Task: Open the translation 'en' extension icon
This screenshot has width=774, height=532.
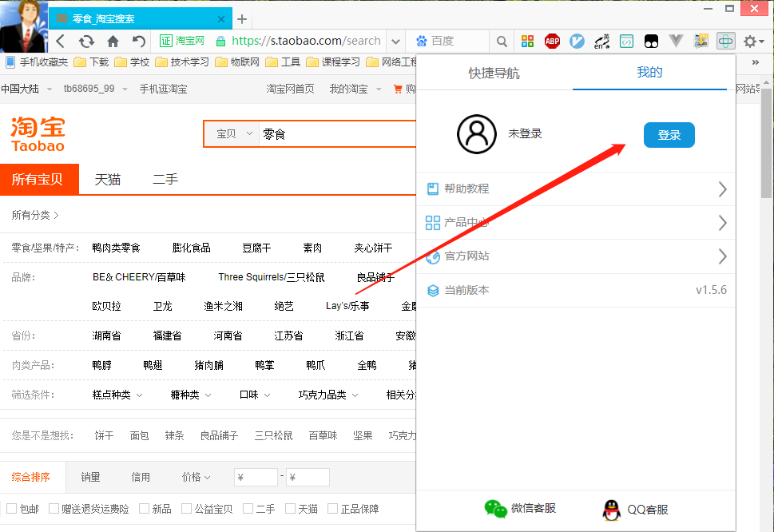Action: (x=601, y=42)
